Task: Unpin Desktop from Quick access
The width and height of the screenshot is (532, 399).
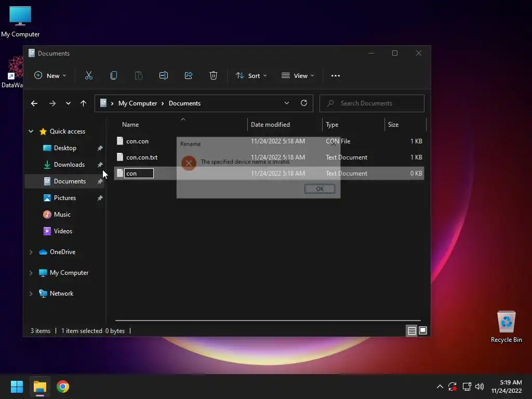Action: point(100,148)
